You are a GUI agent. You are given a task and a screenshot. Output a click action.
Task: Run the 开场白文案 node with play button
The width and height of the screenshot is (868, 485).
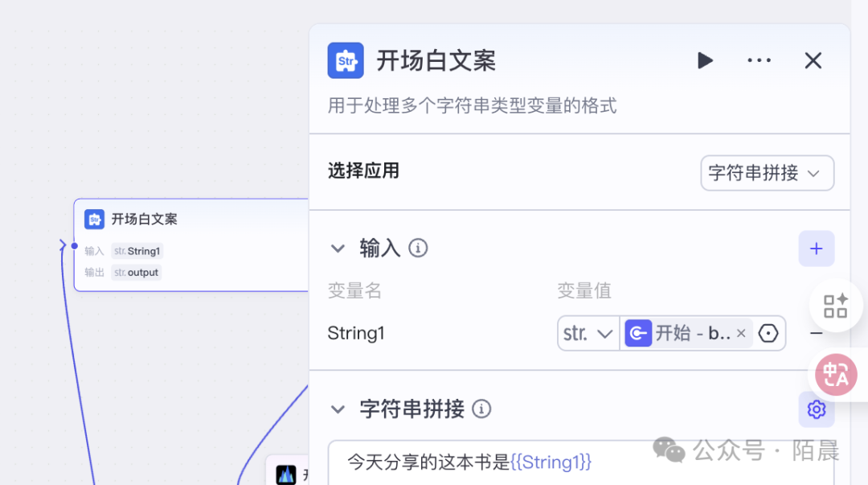(705, 60)
